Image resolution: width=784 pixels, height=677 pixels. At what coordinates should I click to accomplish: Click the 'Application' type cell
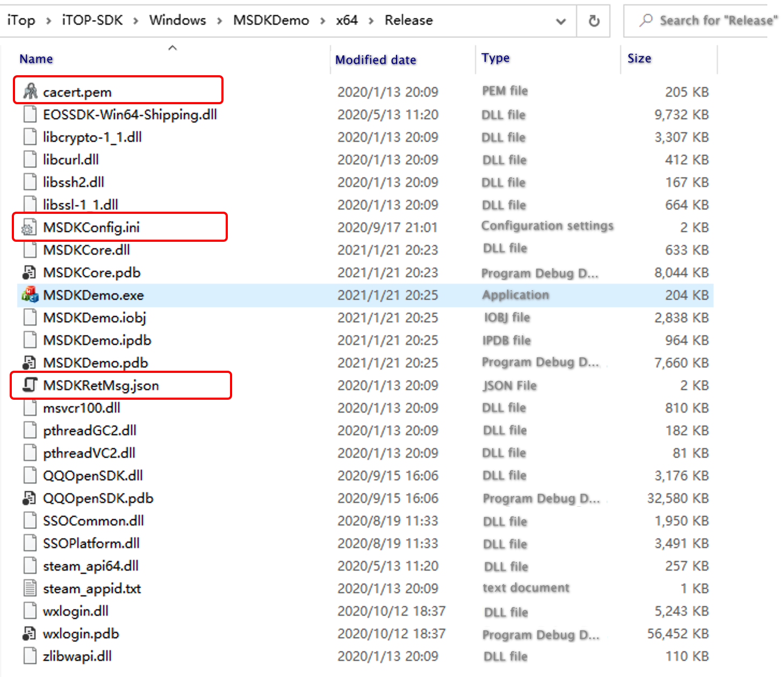pyautogui.click(x=515, y=294)
